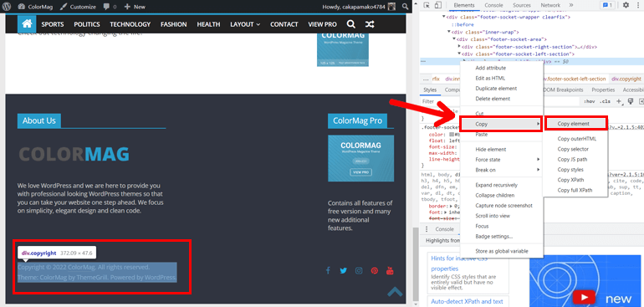Open the HEALTH menu item
Image resolution: width=644 pixels, height=307 pixels.
pyautogui.click(x=208, y=24)
